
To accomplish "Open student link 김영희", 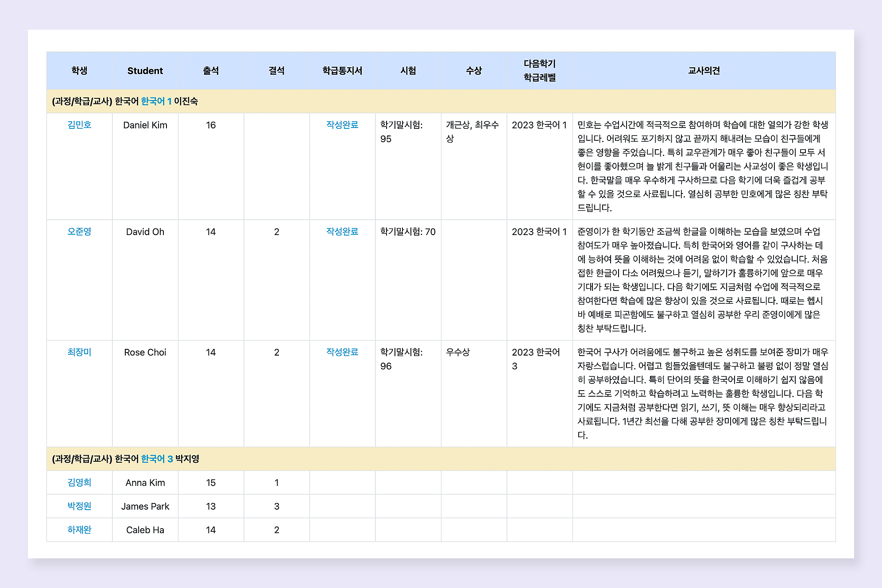I will 79,483.
